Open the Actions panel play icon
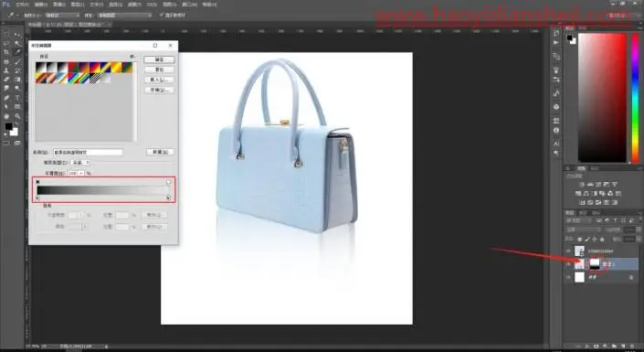This screenshot has width=644, height=352. (556, 42)
